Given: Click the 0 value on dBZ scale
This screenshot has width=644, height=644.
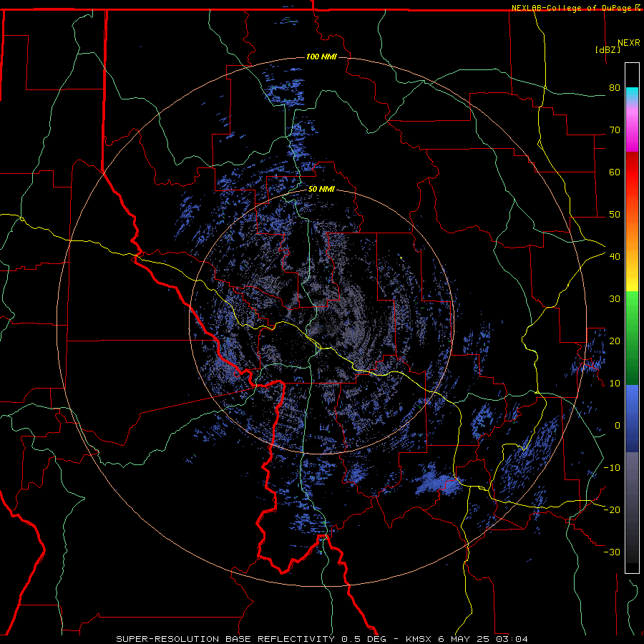Looking at the screenshot, I should pos(618,426).
